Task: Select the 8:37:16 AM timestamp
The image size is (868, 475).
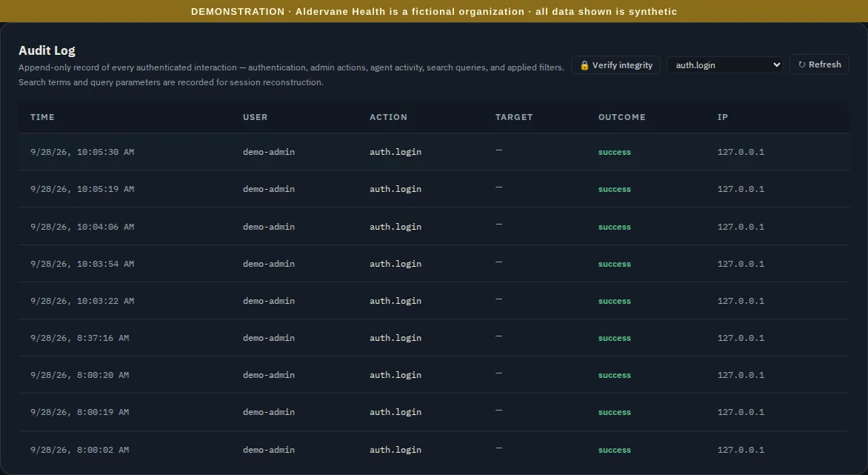Action: pyautogui.click(x=80, y=338)
